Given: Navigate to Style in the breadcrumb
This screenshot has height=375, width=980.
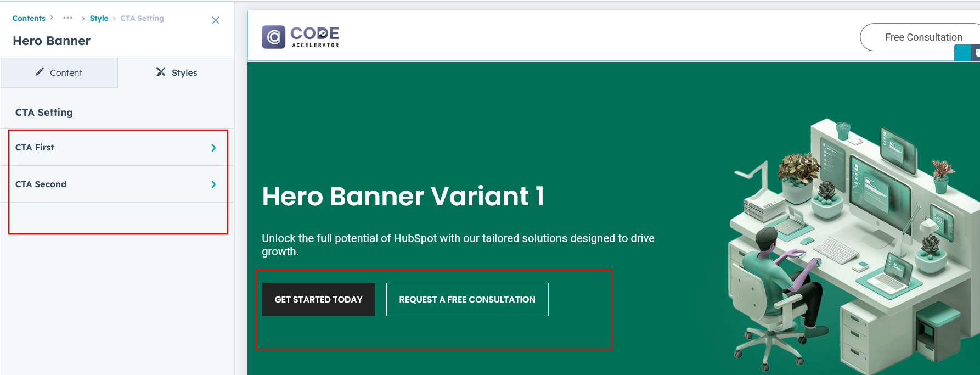Looking at the screenshot, I should (99, 18).
